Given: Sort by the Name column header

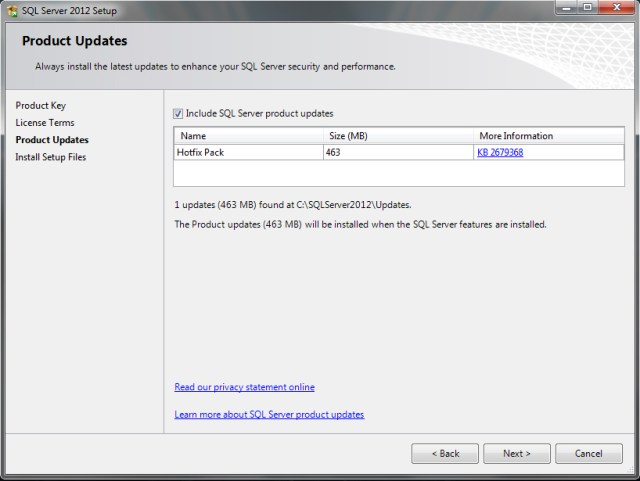Looking at the screenshot, I should [x=249, y=136].
